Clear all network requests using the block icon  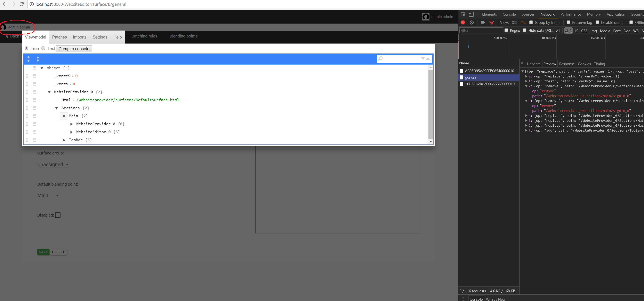click(472, 22)
